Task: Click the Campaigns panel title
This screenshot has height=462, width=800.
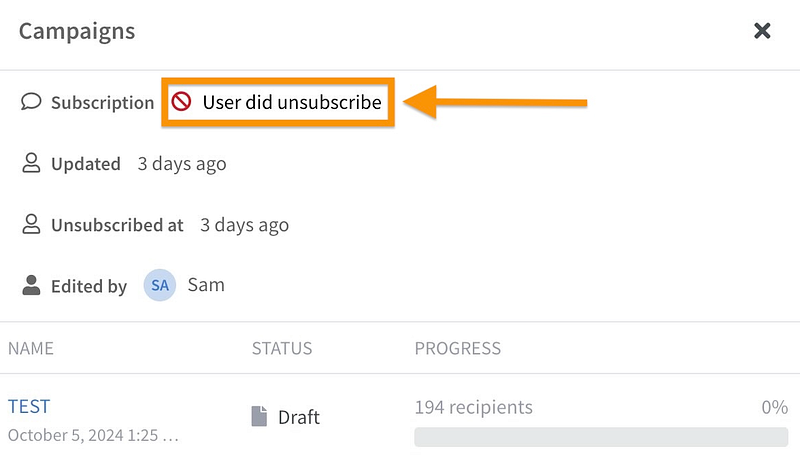Action: 77,31
